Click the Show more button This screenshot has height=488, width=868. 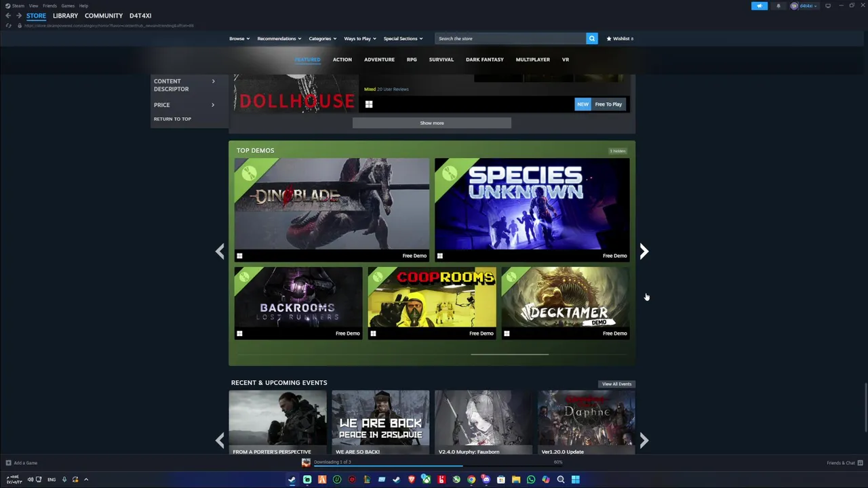pos(431,123)
